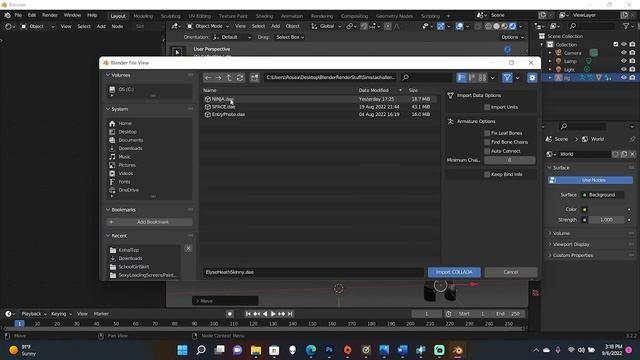Image resolution: width=640 pixels, height=360 pixels.
Task: Switch file list to horizontal list display
Action: [x=472, y=78]
